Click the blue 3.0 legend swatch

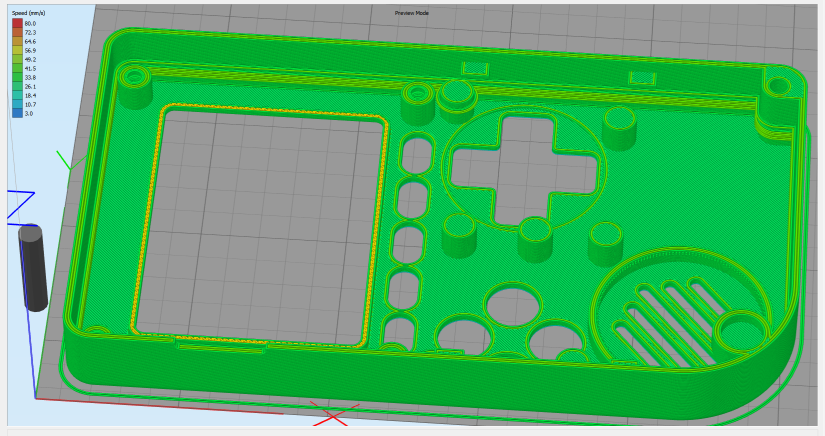click(17, 113)
